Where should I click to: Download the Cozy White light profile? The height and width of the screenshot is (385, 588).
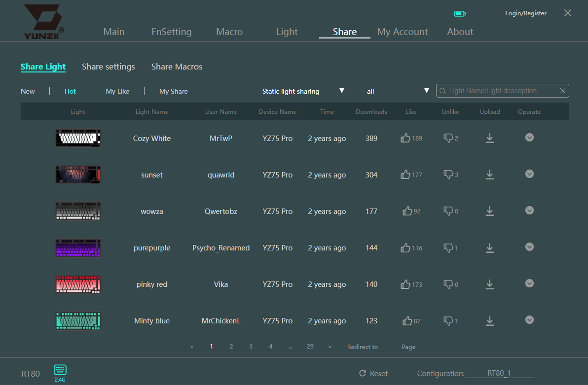[489, 138]
